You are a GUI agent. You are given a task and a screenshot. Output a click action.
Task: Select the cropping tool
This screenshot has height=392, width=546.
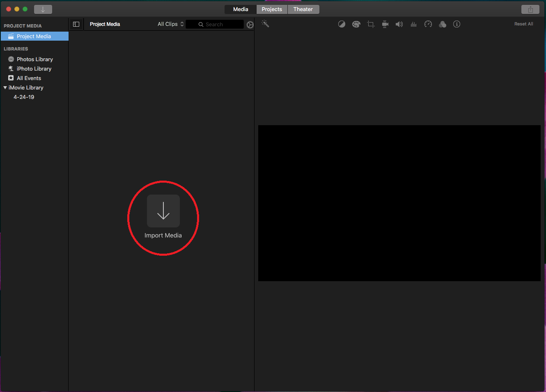coord(371,24)
